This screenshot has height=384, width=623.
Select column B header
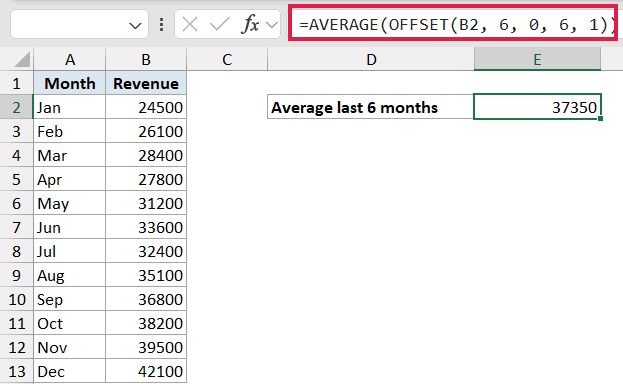pos(146,59)
